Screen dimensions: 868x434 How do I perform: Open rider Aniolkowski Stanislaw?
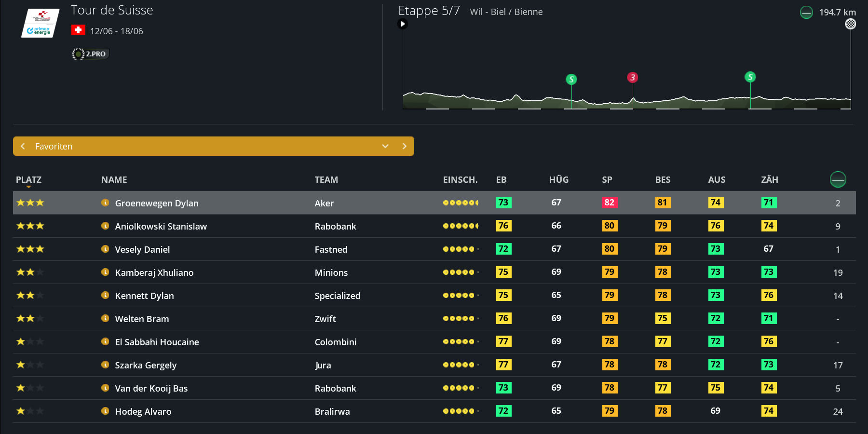point(161,226)
